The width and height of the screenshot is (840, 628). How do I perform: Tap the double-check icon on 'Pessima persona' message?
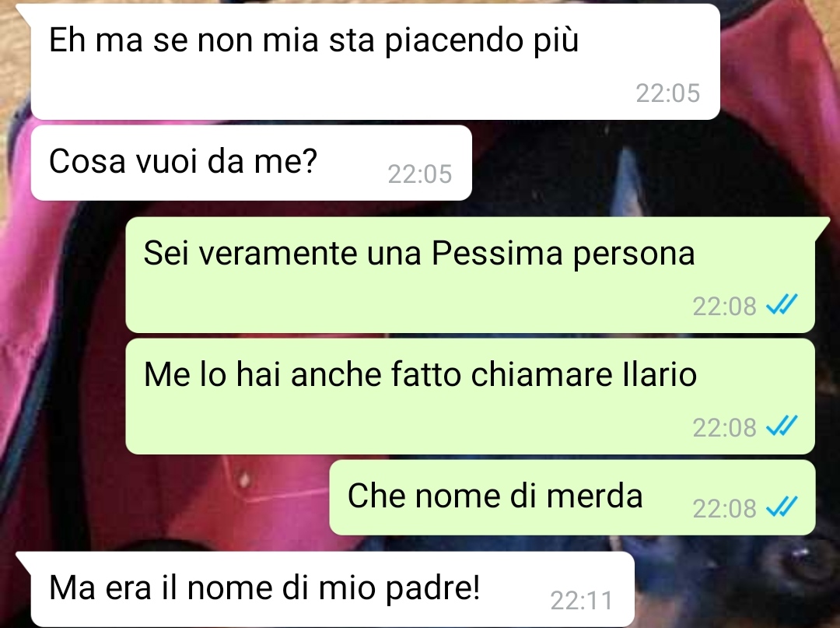pyautogui.click(x=782, y=305)
